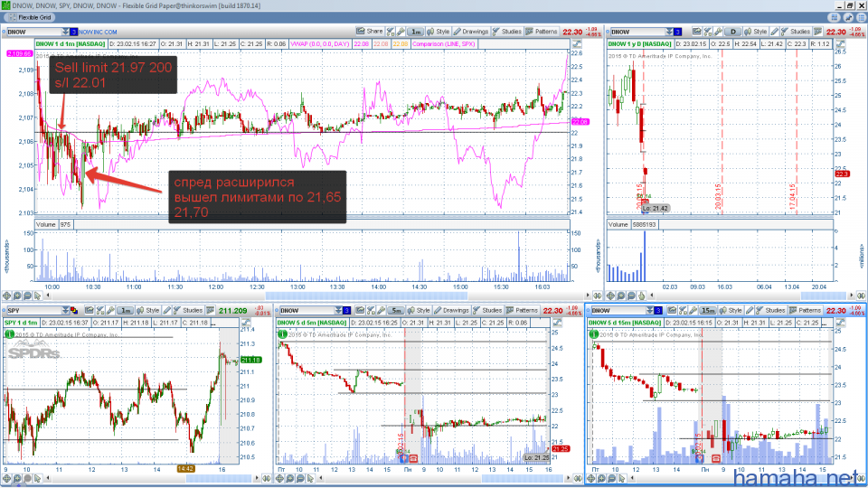Click the info icon on SPY chart
The height and width of the screenshot is (488, 868).
[9, 334]
